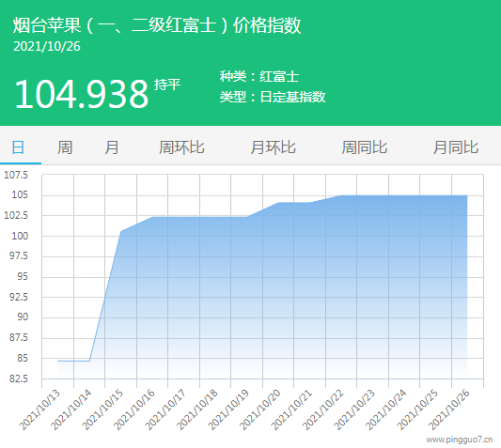Select the 2021/10/20 data point on chart

pos(278,203)
